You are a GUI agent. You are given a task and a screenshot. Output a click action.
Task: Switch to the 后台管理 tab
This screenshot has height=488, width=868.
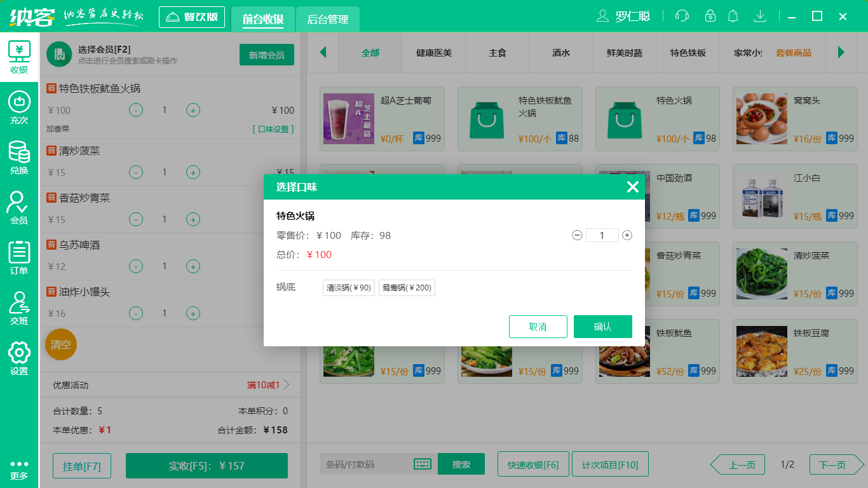pos(328,20)
